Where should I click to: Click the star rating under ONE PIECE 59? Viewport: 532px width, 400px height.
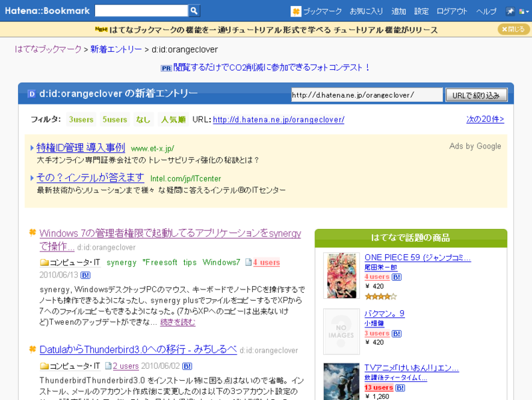(x=381, y=296)
